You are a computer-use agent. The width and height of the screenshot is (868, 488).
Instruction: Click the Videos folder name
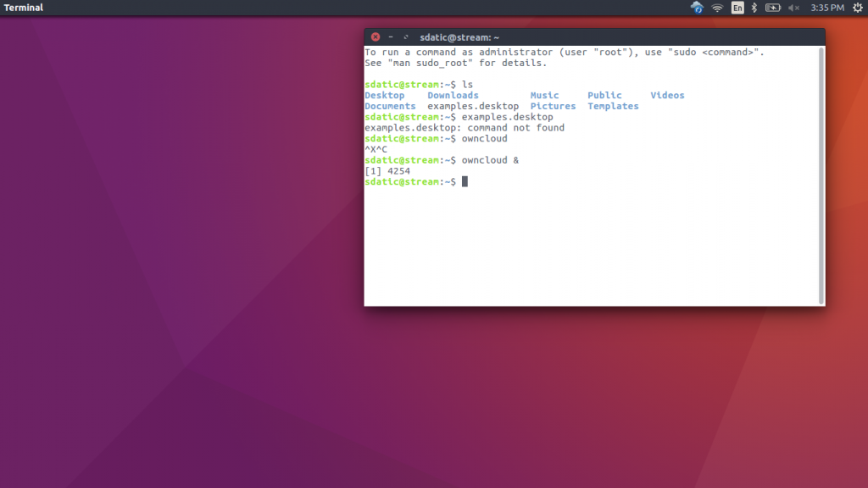pos(667,95)
